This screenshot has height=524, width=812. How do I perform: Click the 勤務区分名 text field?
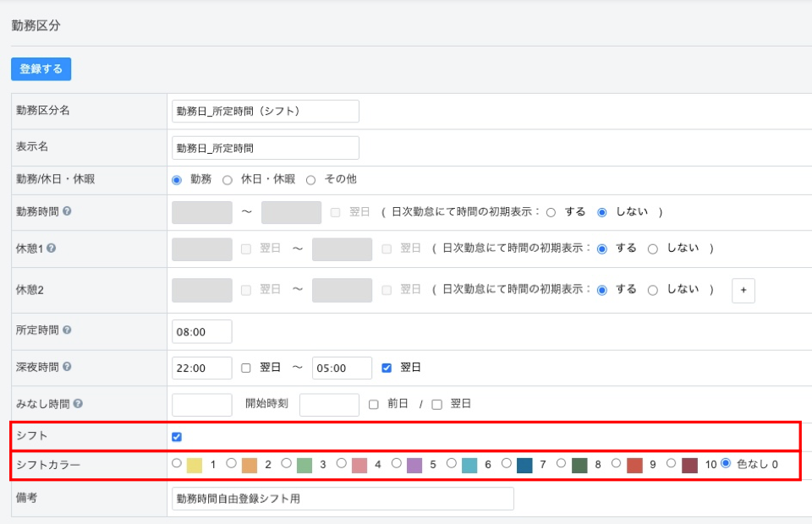(x=266, y=111)
